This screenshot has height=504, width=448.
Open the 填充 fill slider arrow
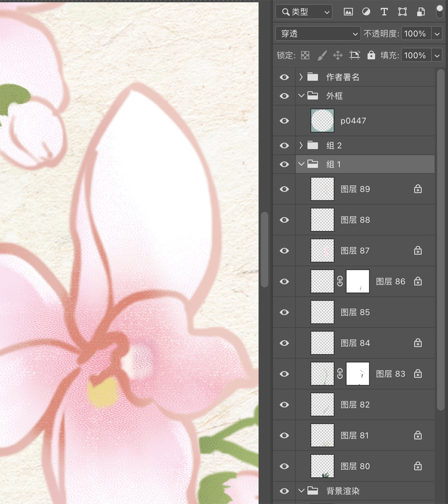(437, 55)
